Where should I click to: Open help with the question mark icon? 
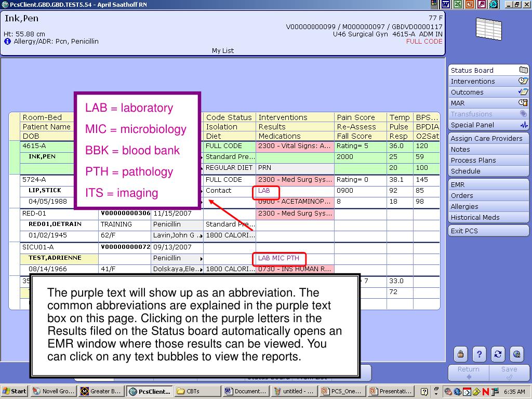click(479, 354)
